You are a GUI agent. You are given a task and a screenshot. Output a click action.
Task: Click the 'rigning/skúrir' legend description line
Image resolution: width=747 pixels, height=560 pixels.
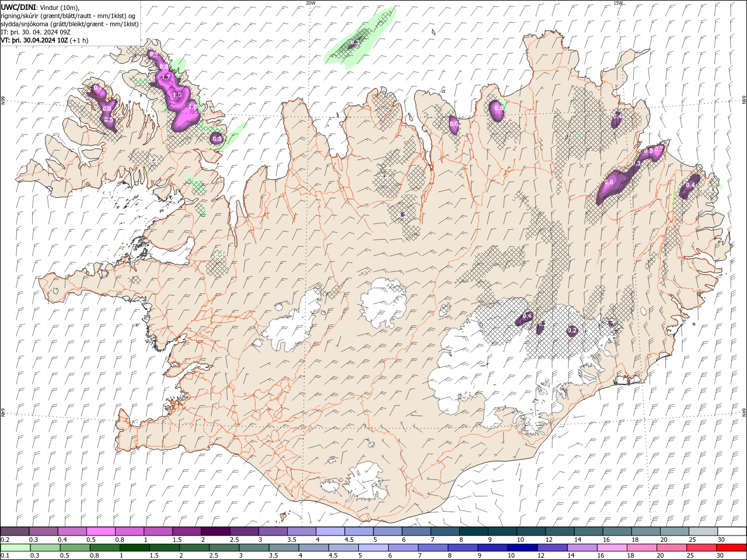point(69,16)
